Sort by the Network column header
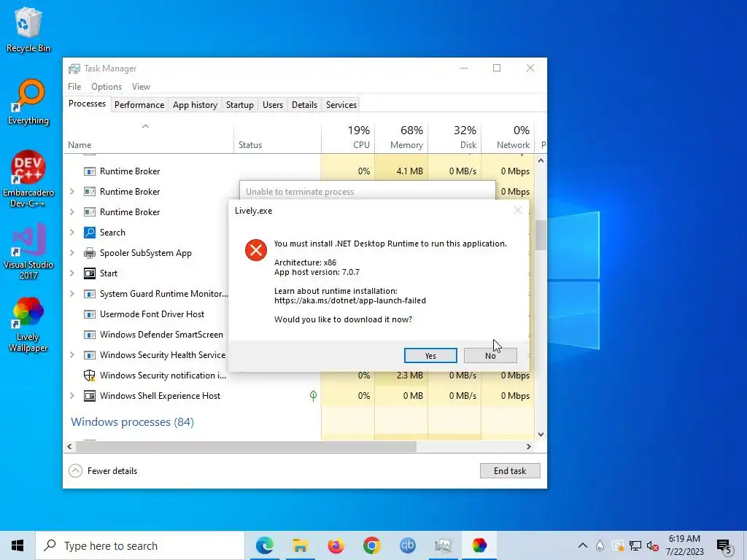This screenshot has width=747, height=560. click(x=508, y=137)
